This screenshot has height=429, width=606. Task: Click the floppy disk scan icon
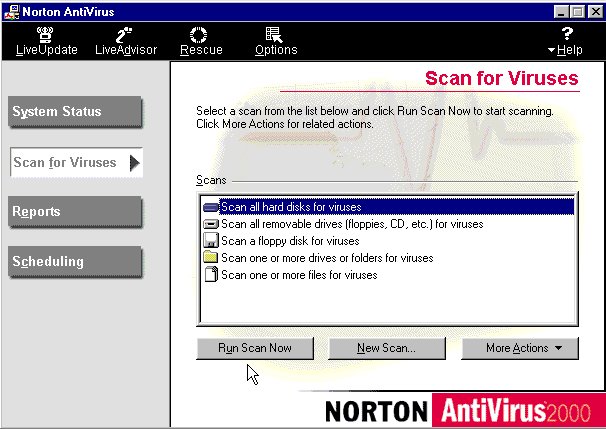210,241
